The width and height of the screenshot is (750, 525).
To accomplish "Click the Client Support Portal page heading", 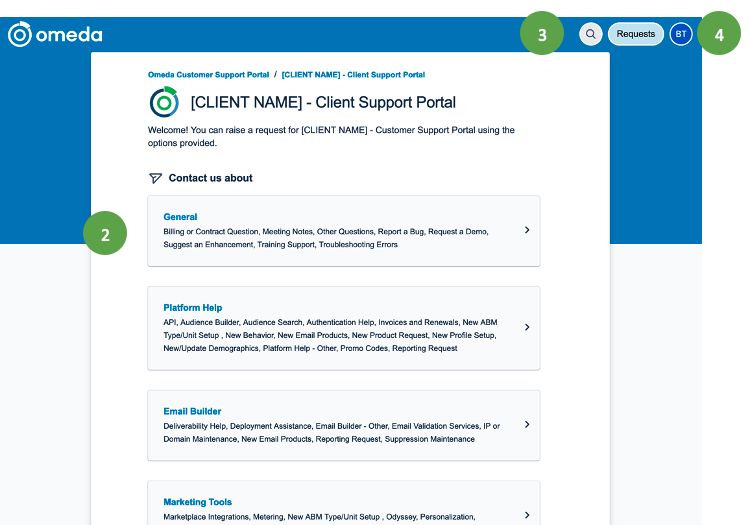I will point(323,102).
